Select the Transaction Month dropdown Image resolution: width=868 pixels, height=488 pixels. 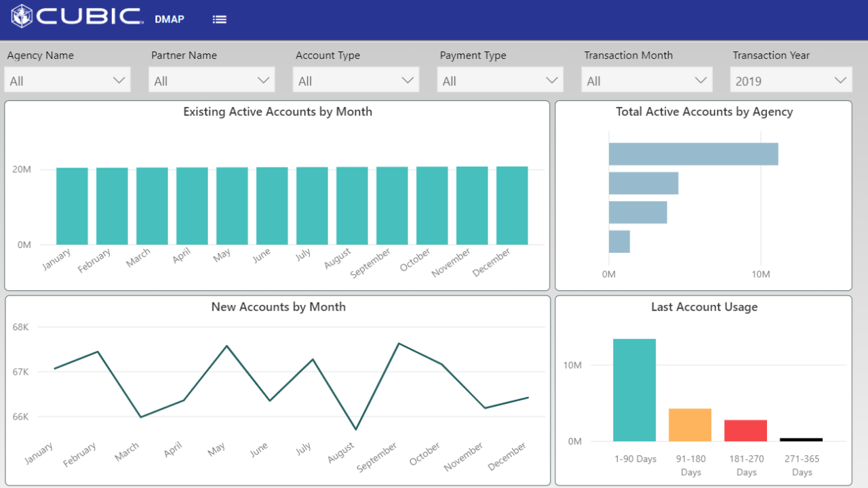click(x=647, y=80)
